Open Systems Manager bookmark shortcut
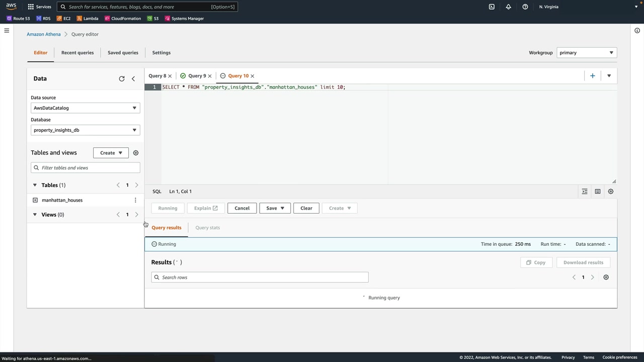Viewport: 644px width, 362px height. pyautogui.click(x=184, y=19)
